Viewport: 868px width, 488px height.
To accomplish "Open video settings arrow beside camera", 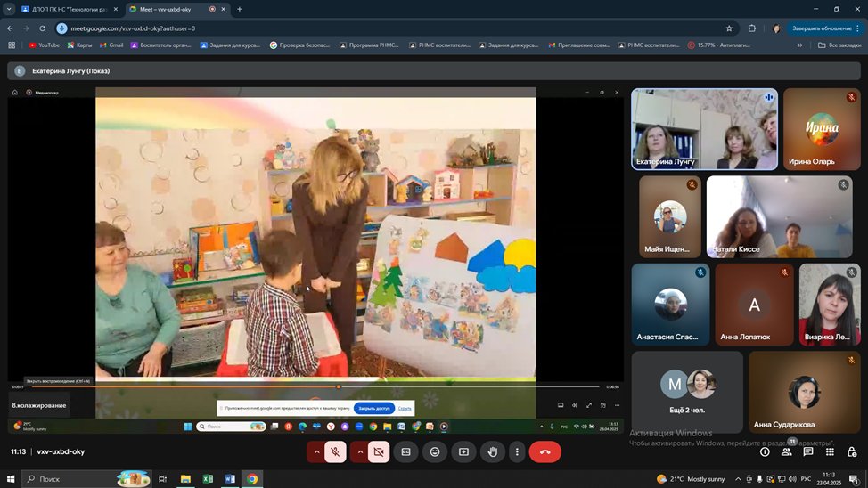I will 360,452.
